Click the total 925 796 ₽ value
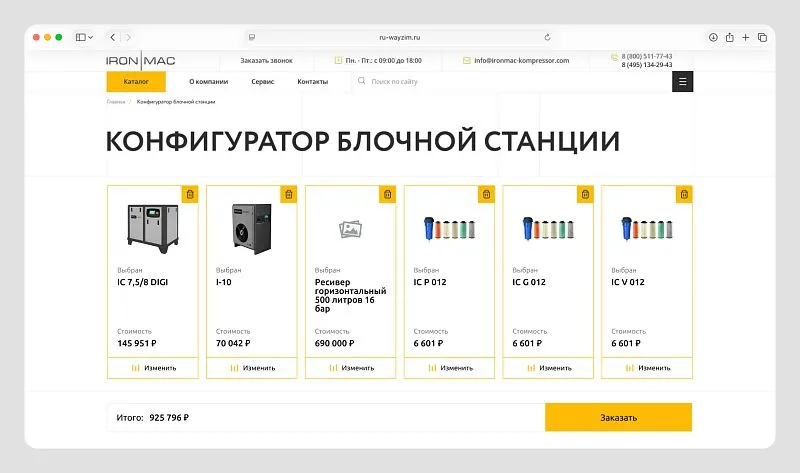The image size is (800, 473). click(169, 417)
